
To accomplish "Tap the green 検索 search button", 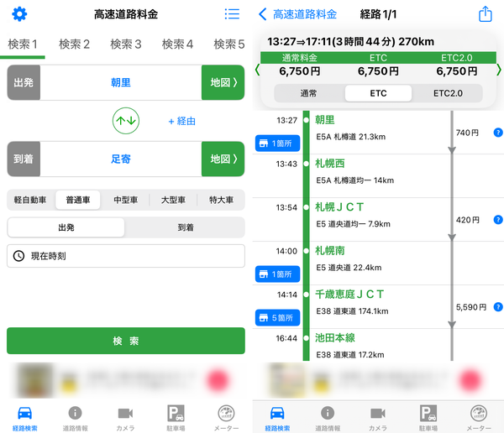I will [x=126, y=341].
